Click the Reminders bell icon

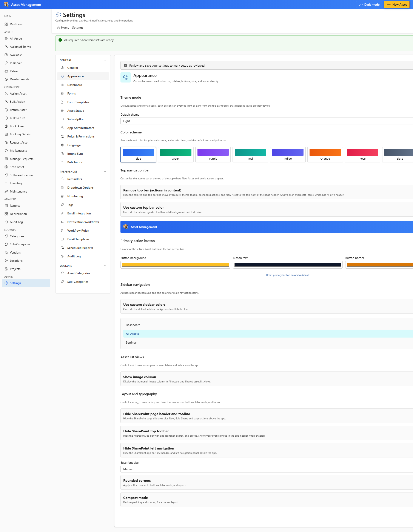62,179
